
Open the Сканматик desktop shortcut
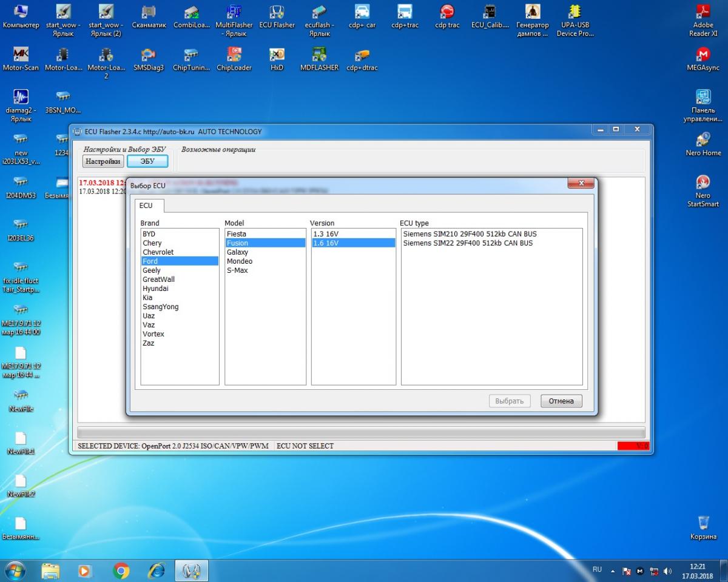coord(148,16)
